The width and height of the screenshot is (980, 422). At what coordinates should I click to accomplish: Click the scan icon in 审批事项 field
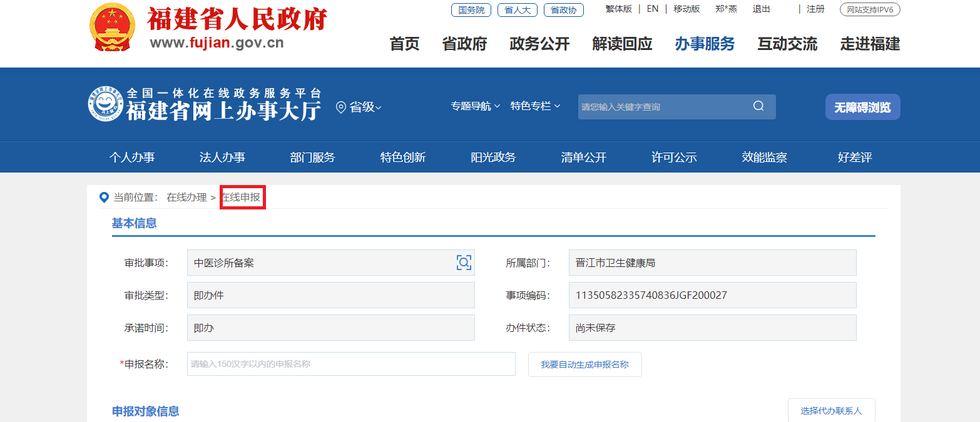click(x=463, y=263)
